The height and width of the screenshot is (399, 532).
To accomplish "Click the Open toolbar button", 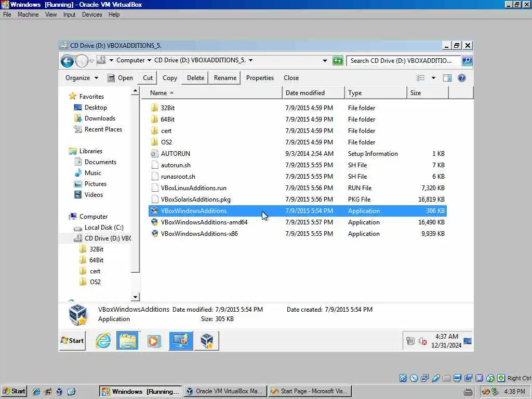I will pyautogui.click(x=121, y=78).
